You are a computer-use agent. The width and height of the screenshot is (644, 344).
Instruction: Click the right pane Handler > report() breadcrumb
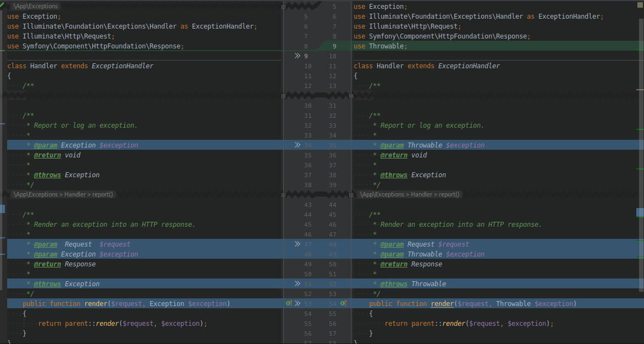[x=435, y=194]
